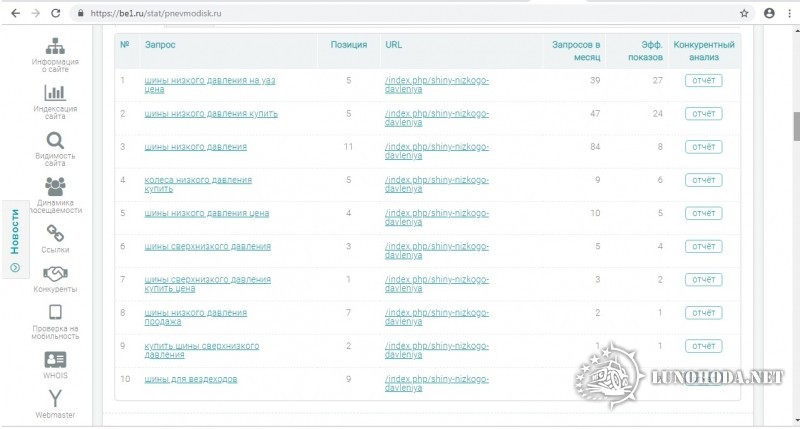Open the WHOIS card icon
Image resolution: width=800 pixels, height=429 pixels.
(55, 358)
